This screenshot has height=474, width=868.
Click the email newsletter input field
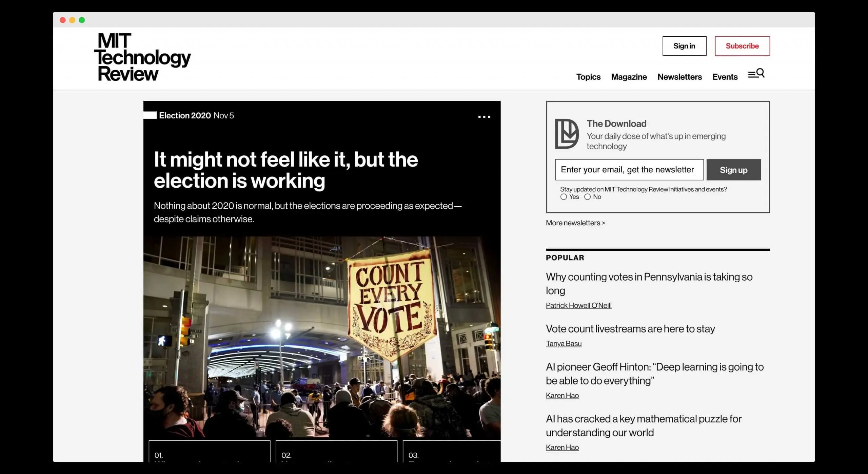point(629,170)
